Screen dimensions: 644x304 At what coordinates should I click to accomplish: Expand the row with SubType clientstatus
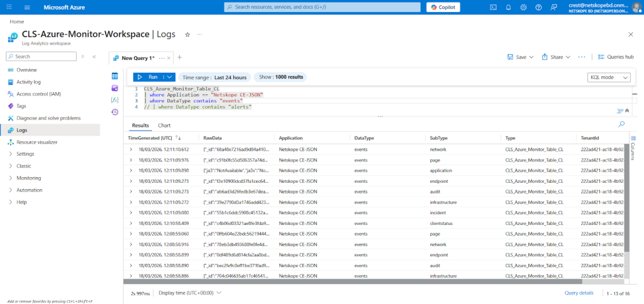pos(131,223)
